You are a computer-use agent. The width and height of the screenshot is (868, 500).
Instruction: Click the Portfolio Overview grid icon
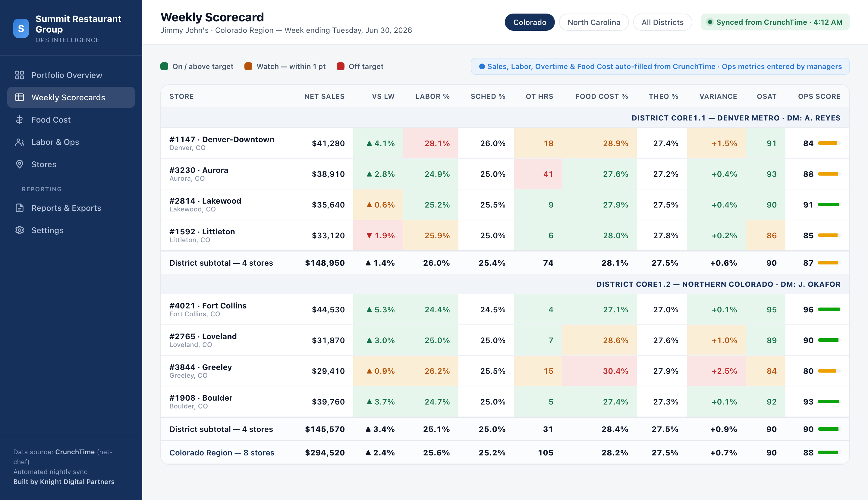pyautogui.click(x=20, y=75)
